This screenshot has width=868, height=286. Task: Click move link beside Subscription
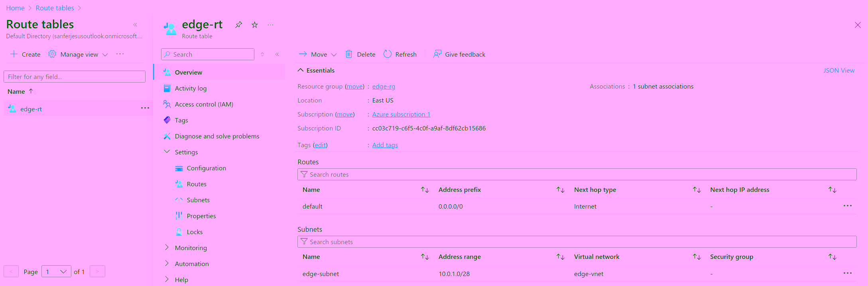[345, 114]
